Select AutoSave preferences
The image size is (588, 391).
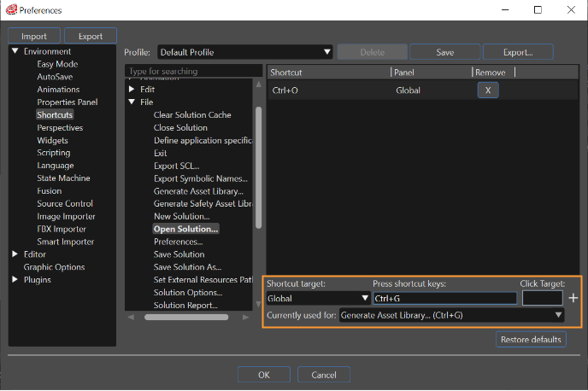[x=55, y=77]
